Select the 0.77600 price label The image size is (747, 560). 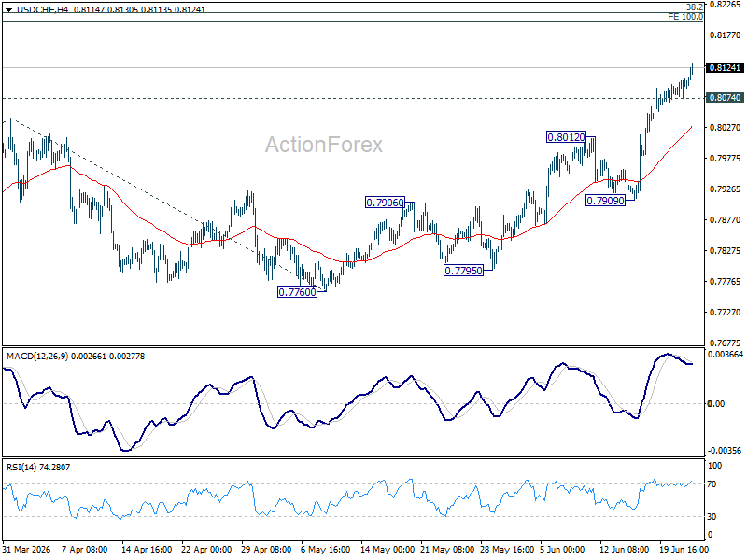point(297,292)
